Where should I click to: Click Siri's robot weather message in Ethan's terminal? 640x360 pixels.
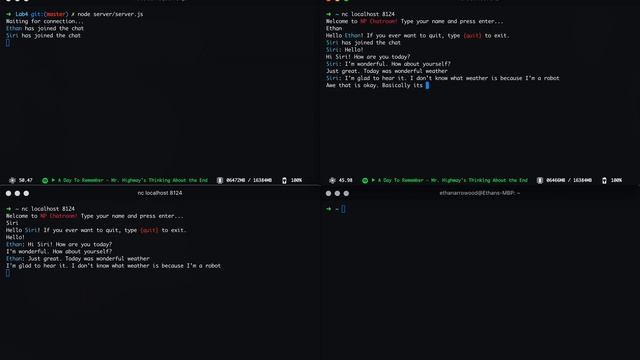click(x=443, y=78)
